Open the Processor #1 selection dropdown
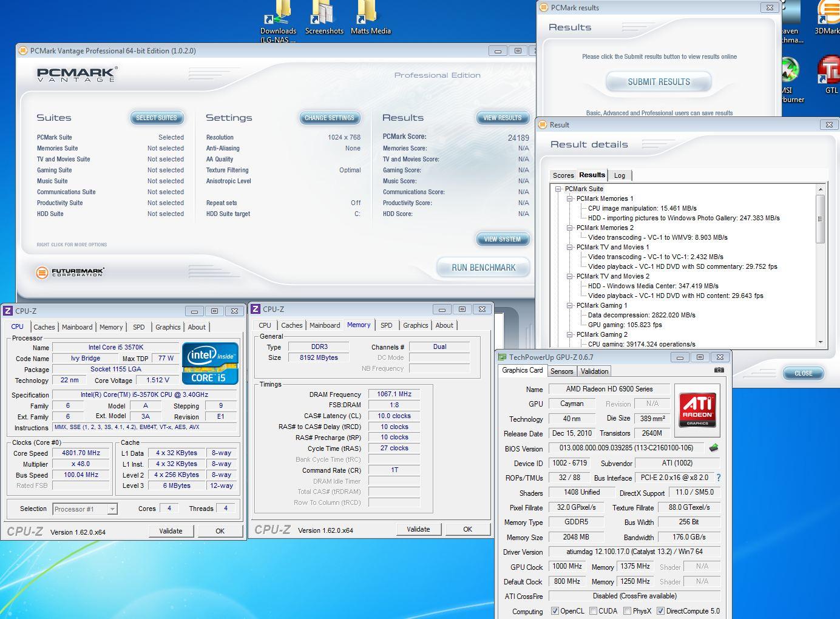The width and height of the screenshot is (840, 619). point(85,509)
